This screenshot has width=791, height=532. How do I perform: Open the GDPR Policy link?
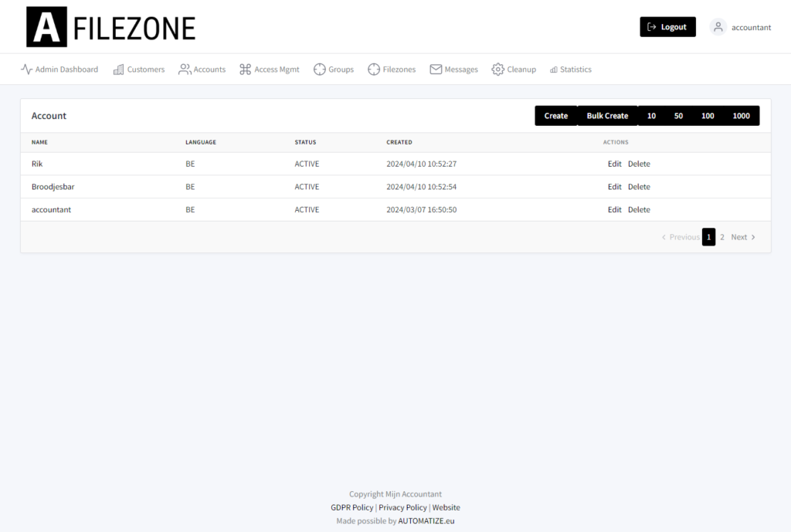point(352,507)
